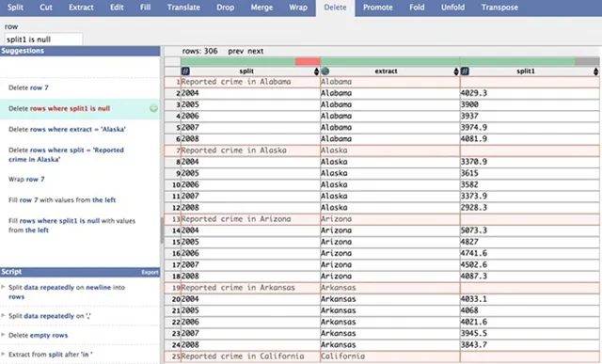The width and height of the screenshot is (602, 364).
Task: Click the Suggestions panel header
Action: [80, 51]
